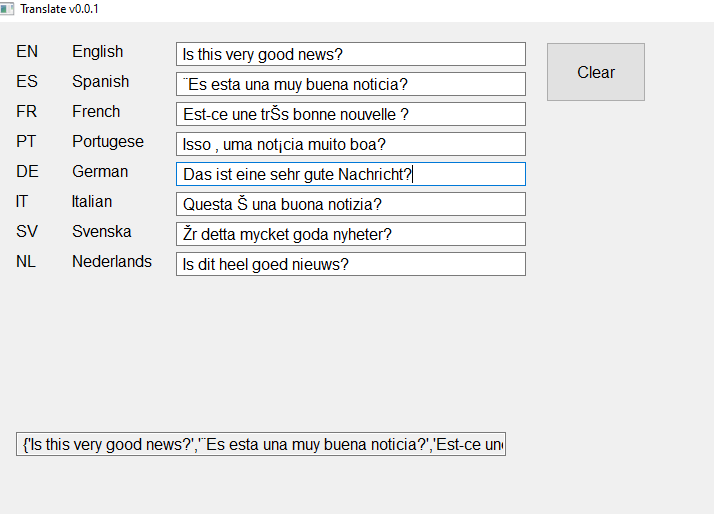Image resolution: width=714 pixels, height=514 pixels.
Task: Click the Italian translation text box
Action: click(350, 204)
